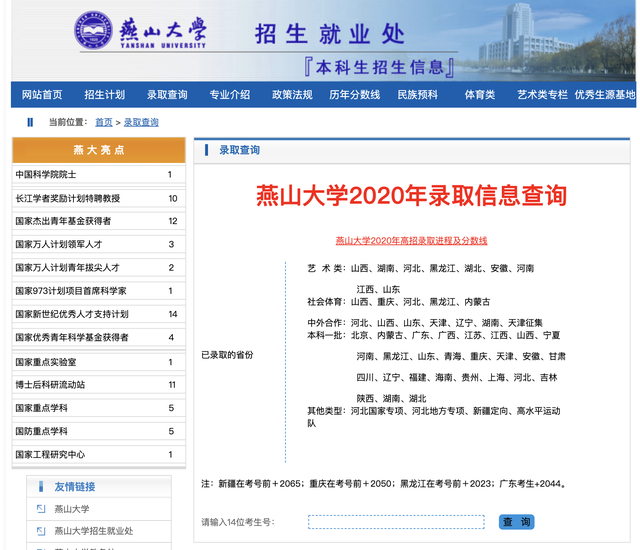Click the 中国科学院院士 row
Image resolution: width=640 pixels, height=550 pixels.
[x=99, y=174]
